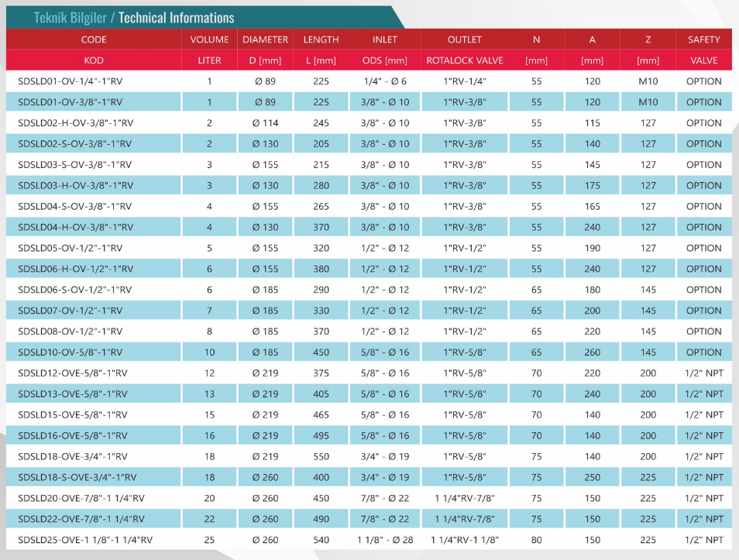This screenshot has height=560, width=739.
Task: Click length value 465
Action: (321, 415)
